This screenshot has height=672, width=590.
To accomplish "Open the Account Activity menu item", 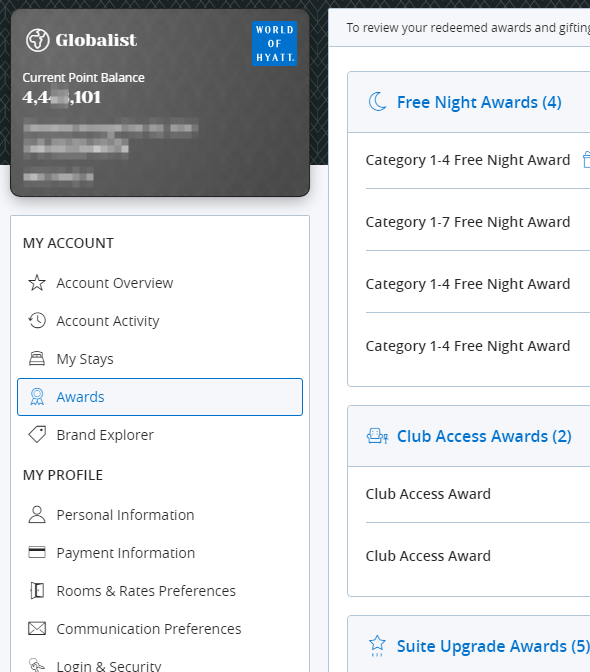I will (160, 321).
